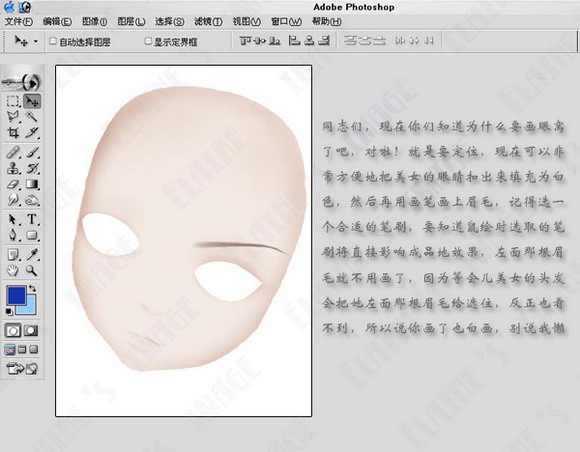Screen dimensions: 580x452
Task: Activate the Type tool
Action: 32,219
